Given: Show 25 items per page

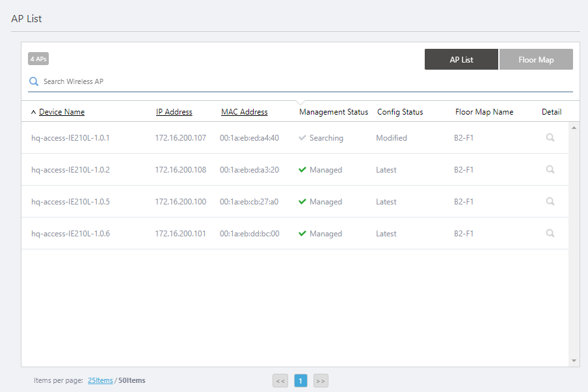Looking at the screenshot, I should tap(100, 380).
